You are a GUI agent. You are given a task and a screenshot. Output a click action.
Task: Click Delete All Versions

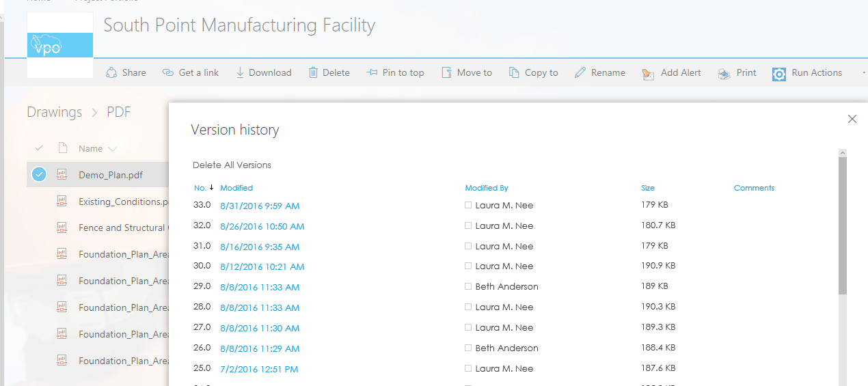point(232,165)
